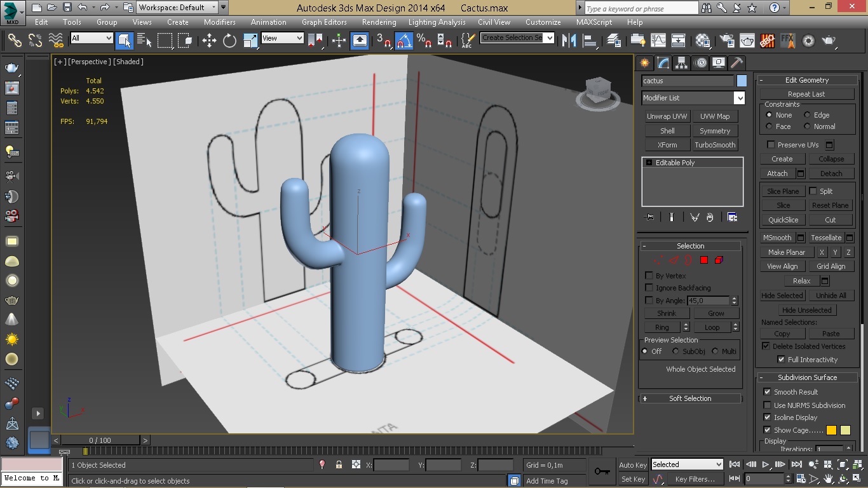Select the Edge constraint radio button
Viewport: 868px width, 488px height.
[807, 115]
